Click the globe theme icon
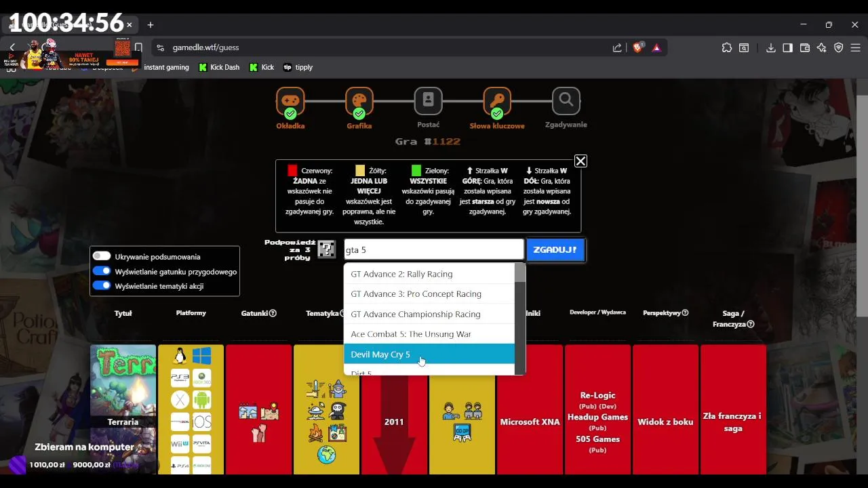Image resolution: width=868 pixels, height=488 pixels. click(x=326, y=455)
